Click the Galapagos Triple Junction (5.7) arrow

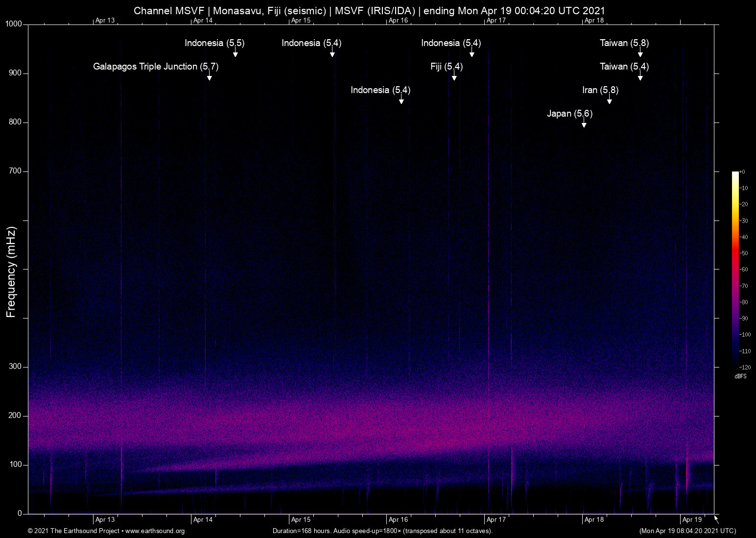tap(211, 78)
